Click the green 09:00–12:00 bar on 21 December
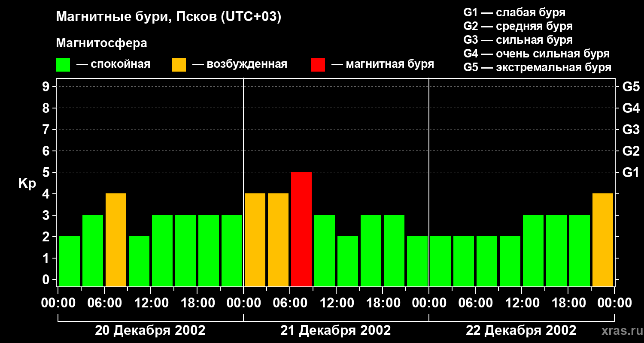644x343 pixels. pyautogui.click(x=325, y=250)
